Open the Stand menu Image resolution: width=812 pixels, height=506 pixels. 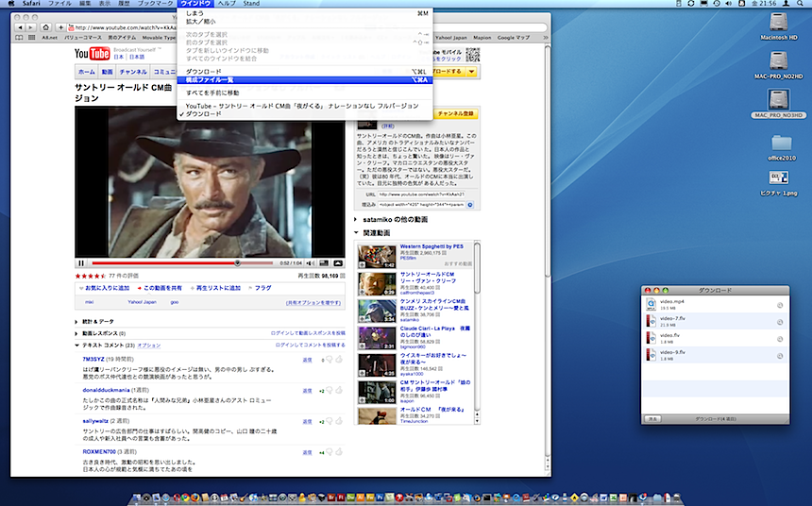coord(251,3)
